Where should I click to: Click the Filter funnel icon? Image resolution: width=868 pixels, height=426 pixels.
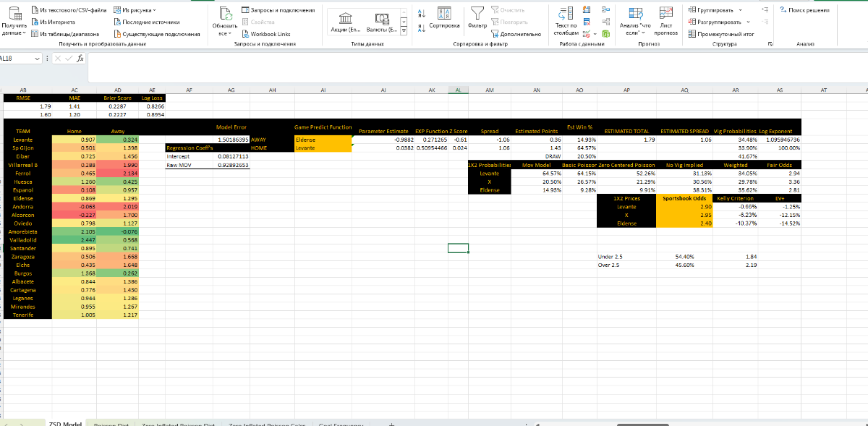click(x=476, y=14)
